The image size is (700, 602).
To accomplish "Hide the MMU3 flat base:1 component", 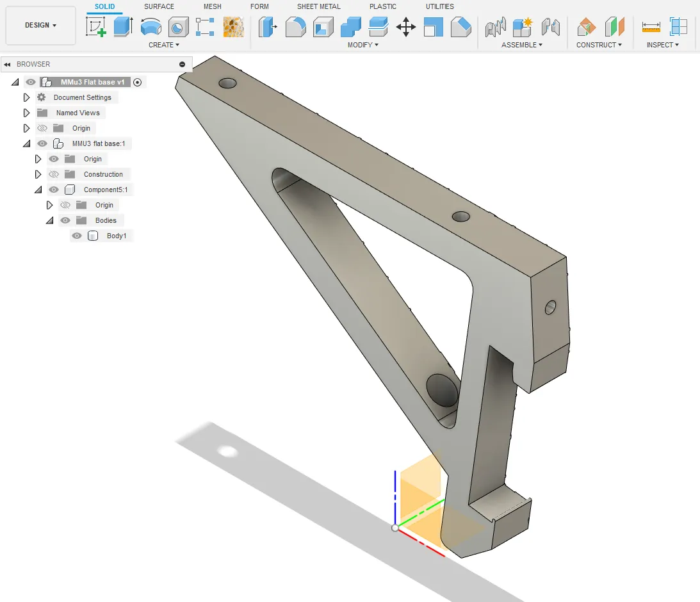I will (42, 143).
